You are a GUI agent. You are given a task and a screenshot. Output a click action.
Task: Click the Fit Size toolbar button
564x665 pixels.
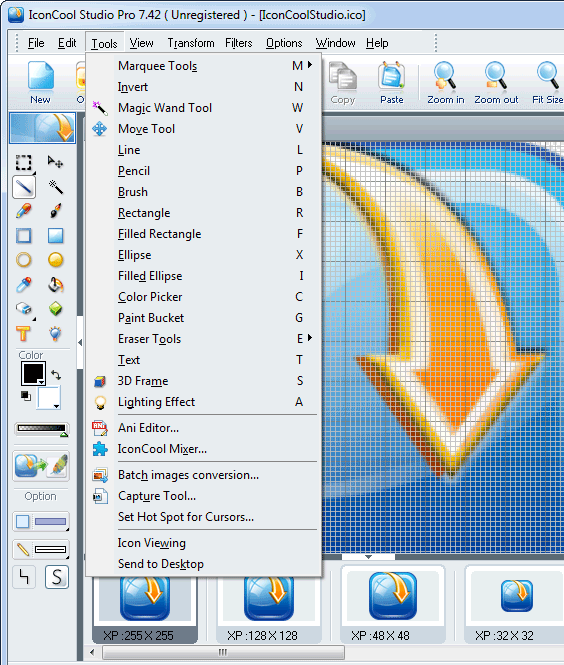547,82
